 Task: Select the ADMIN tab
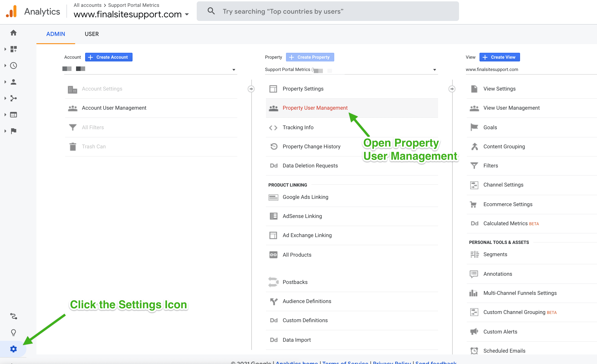tap(56, 34)
